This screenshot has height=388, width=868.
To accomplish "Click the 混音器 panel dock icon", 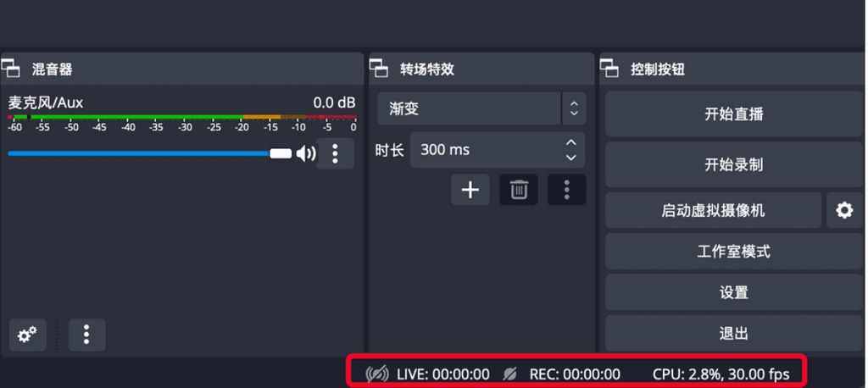I will [11, 69].
